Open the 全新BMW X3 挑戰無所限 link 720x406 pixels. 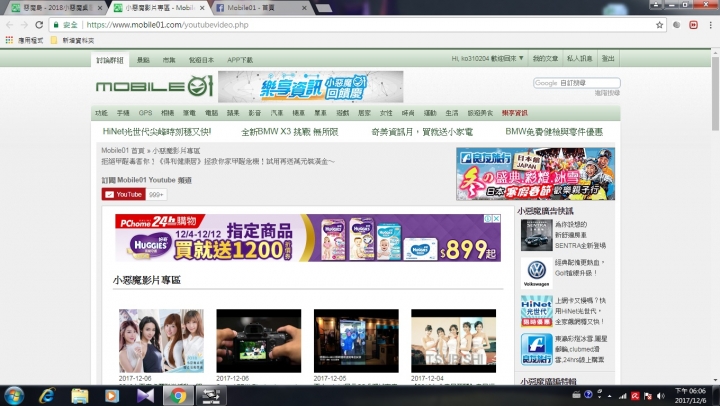click(290, 132)
